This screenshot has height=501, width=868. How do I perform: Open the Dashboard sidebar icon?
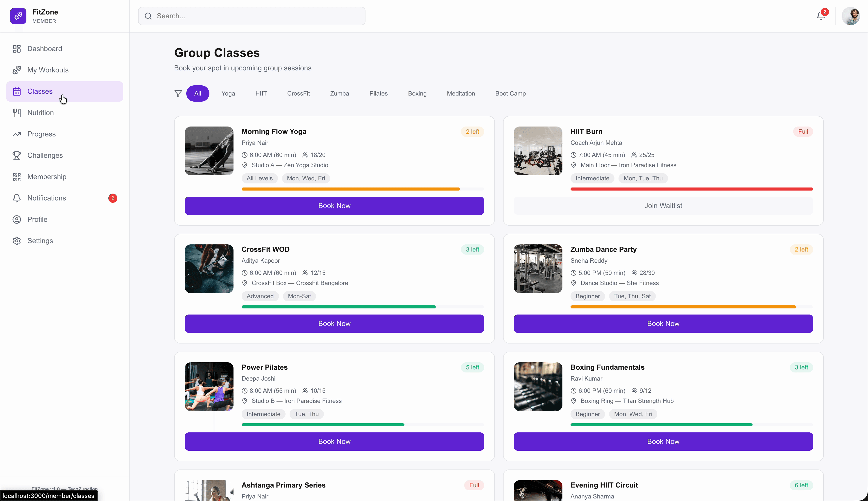[16, 49]
